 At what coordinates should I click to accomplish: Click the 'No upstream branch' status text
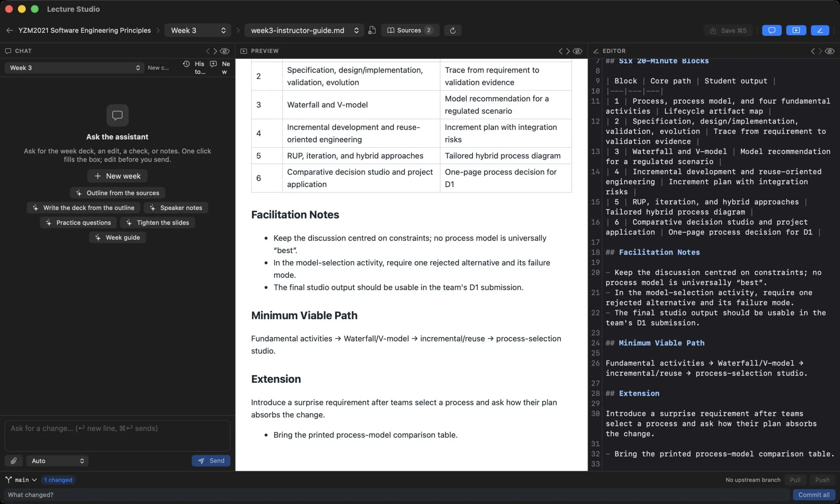pos(753,480)
